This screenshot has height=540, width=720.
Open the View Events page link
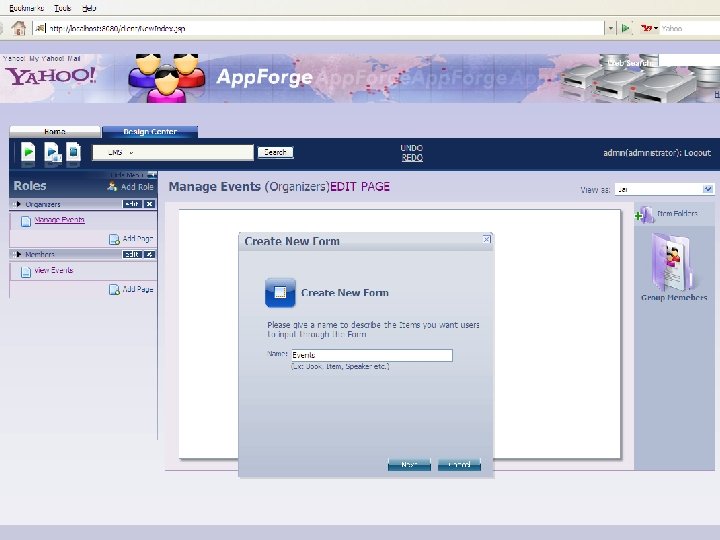(54, 270)
